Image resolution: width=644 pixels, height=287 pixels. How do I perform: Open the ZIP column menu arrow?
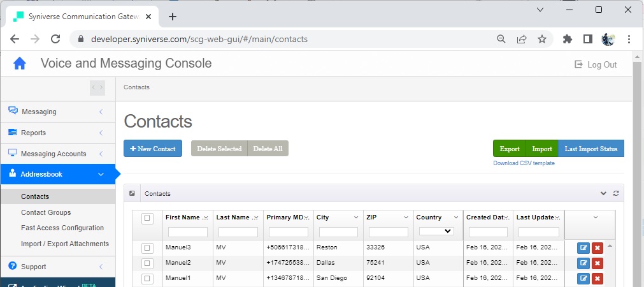pos(406,217)
